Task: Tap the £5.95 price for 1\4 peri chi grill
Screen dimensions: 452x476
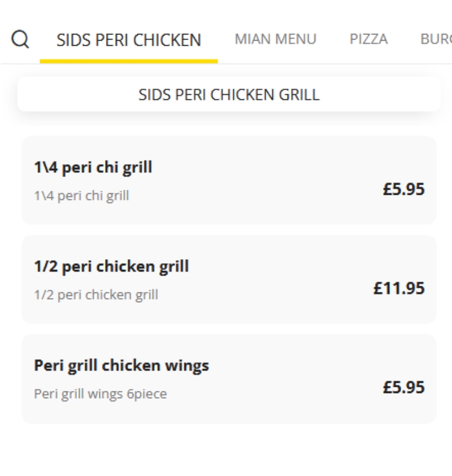Action: 404,189
